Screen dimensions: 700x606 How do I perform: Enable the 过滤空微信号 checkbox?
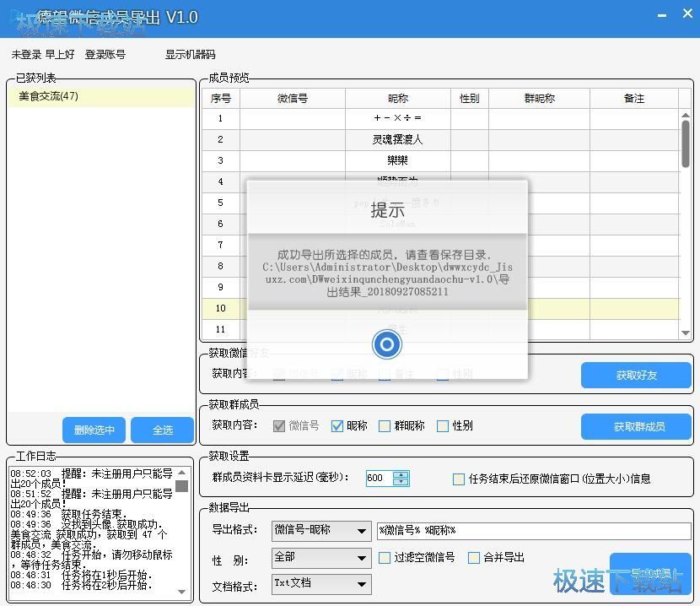click(385, 558)
